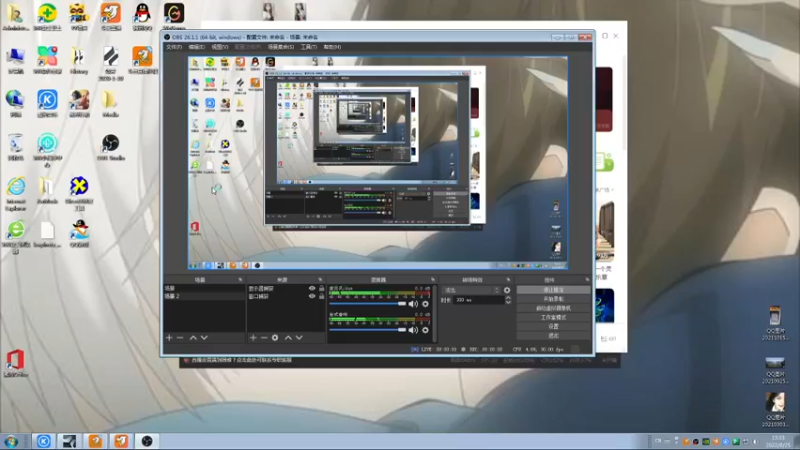Increase transition duration with up arrow

coord(508,297)
